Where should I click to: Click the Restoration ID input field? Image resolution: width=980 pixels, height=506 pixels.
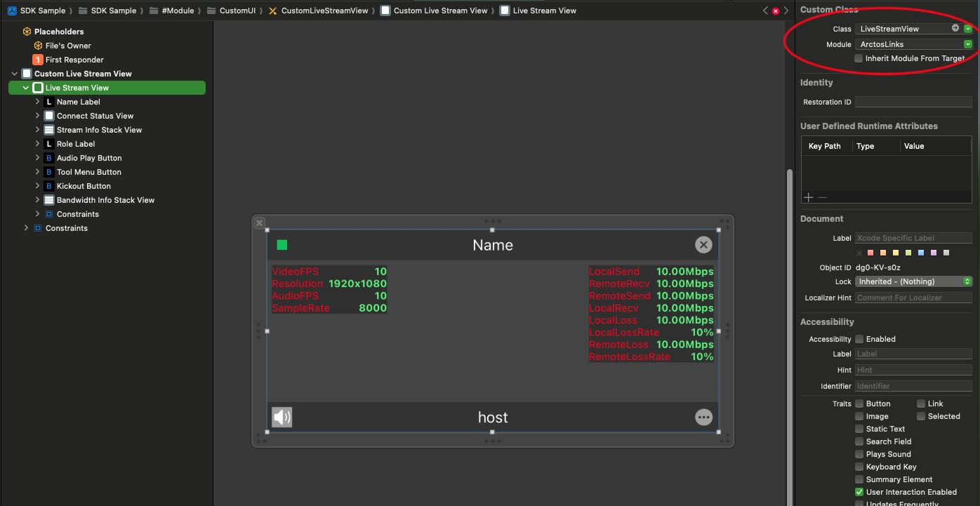pos(913,102)
